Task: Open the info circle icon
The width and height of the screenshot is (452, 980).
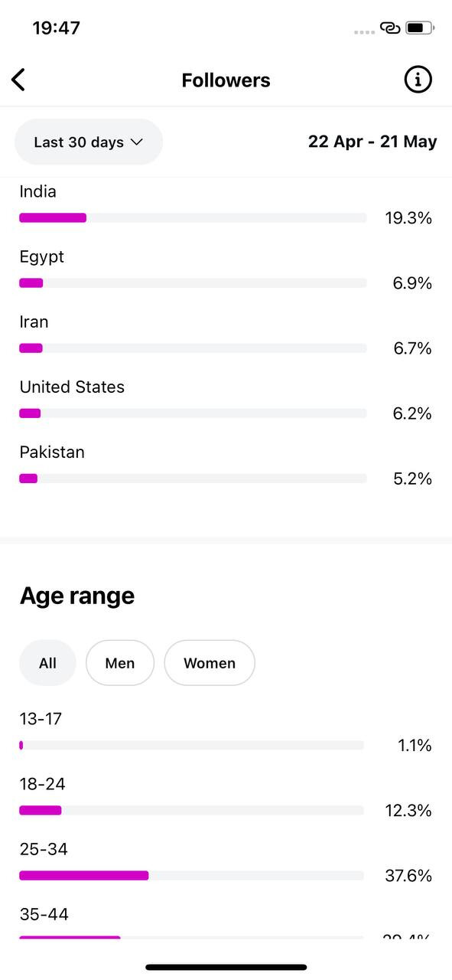Action: pyautogui.click(x=418, y=80)
